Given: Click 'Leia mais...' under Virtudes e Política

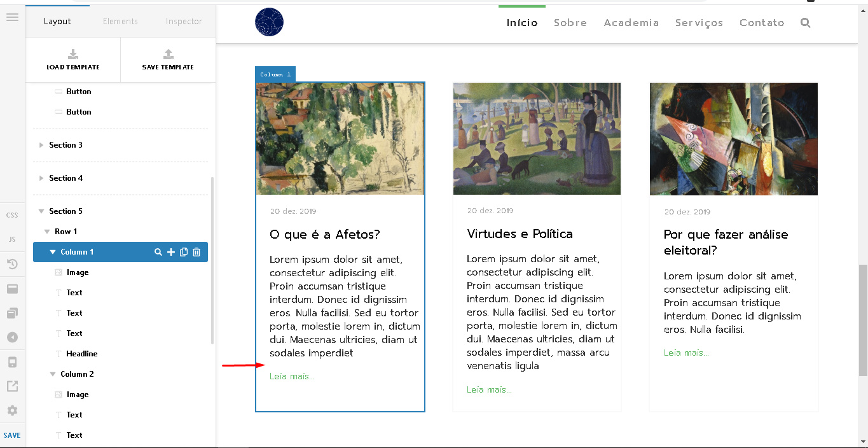Looking at the screenshot, I should click(489, 389).
